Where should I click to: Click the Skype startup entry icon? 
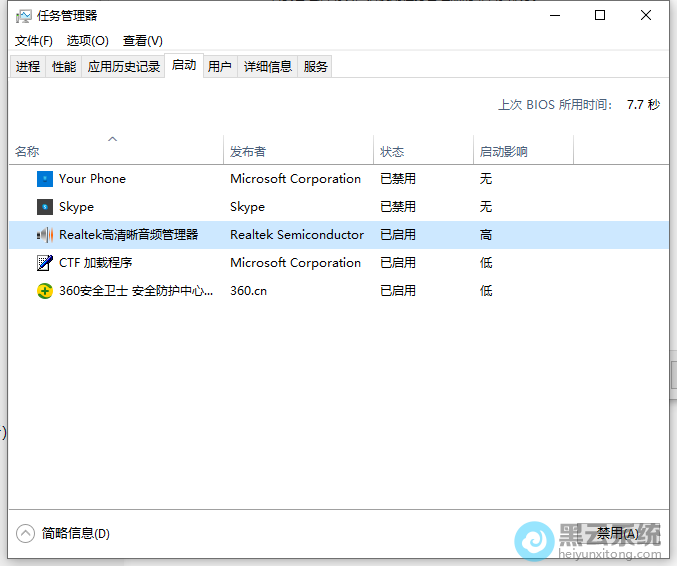coord(44,207)
